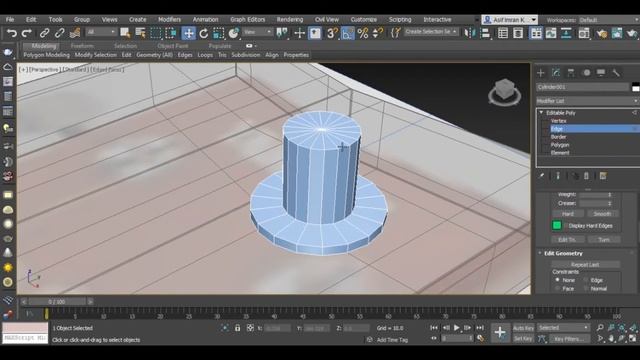The width and height of the screenshot is (640, 360).
Task: Click Configure Modifier Sets icon
Action: (x=603, y=176)
